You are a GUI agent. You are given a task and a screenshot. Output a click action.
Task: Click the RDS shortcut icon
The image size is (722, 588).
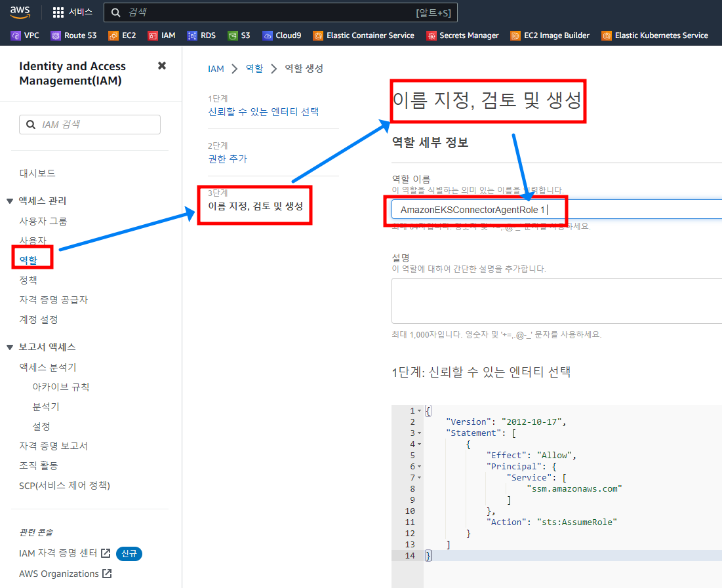192,35
